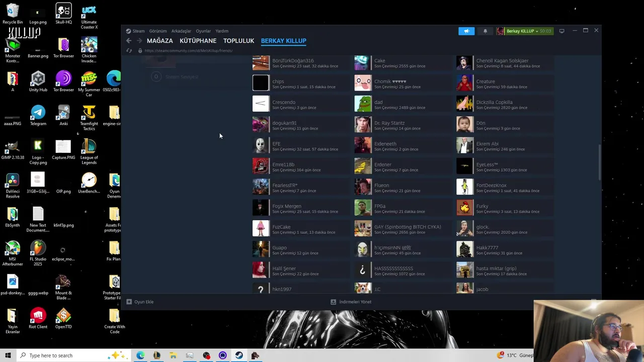Click dogukan91's avatar
Image resolution: width=644 pixels, height=362 pixels.
coord(261,125)
